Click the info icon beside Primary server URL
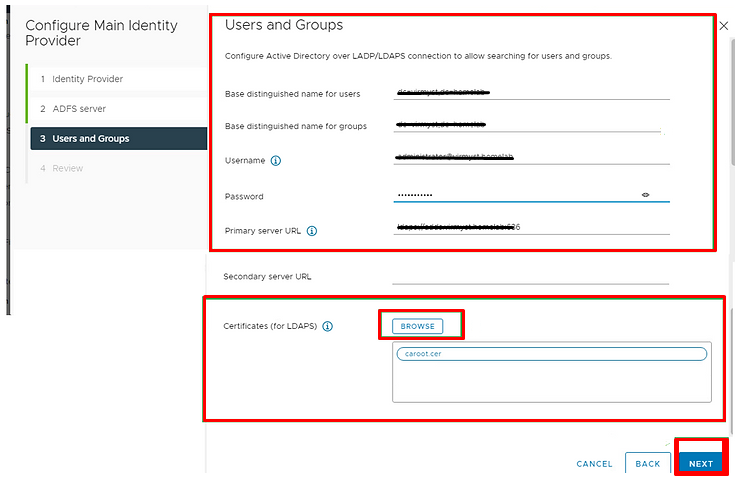Screen dimensions: 735x479 [x=312, y=230]
